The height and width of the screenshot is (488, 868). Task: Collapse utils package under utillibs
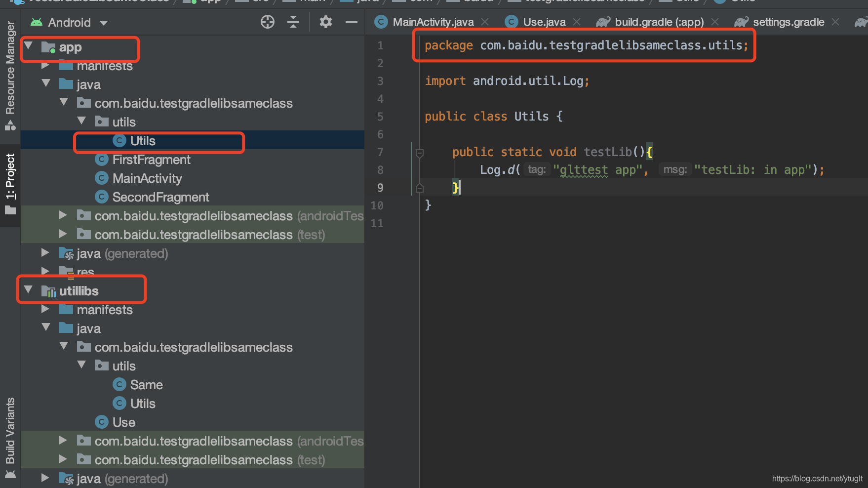coord(81,365)
